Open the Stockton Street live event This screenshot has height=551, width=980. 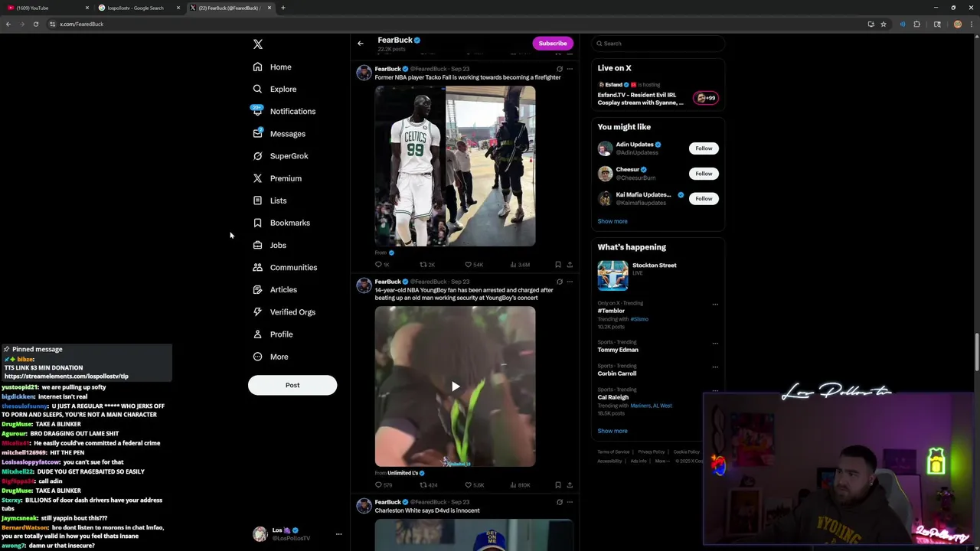tap(658, 275)
